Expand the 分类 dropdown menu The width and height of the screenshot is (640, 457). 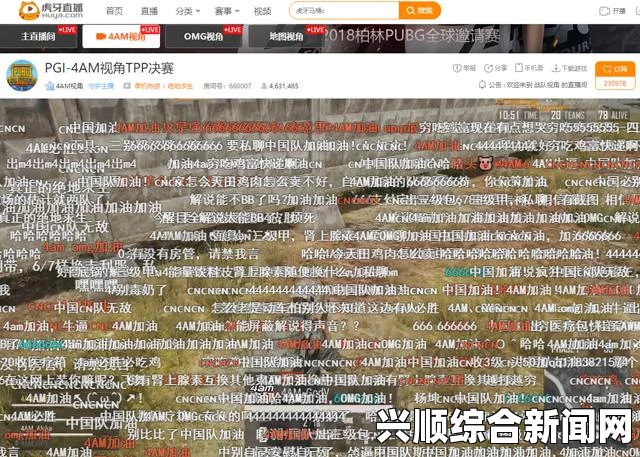coord(187,11)
